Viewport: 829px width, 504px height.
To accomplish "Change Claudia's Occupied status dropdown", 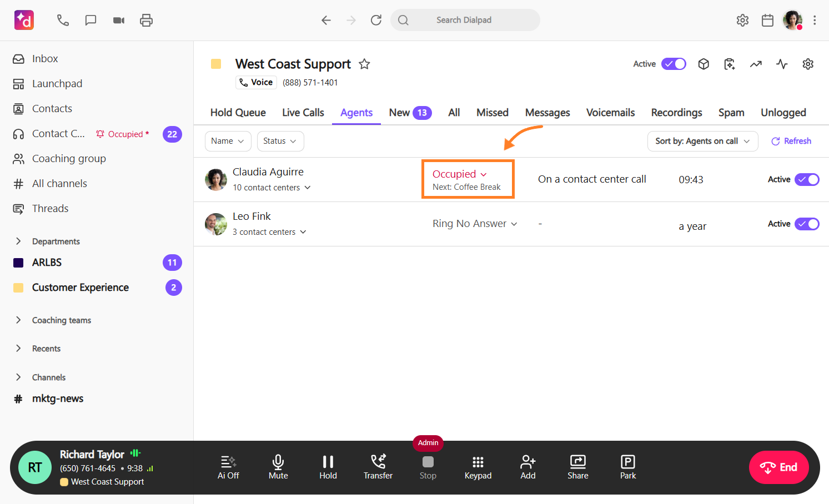I will [x=460, y=174].
